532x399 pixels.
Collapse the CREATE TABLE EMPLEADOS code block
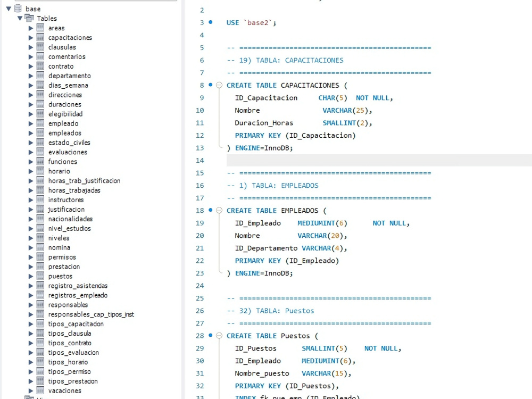pos(219,210)
